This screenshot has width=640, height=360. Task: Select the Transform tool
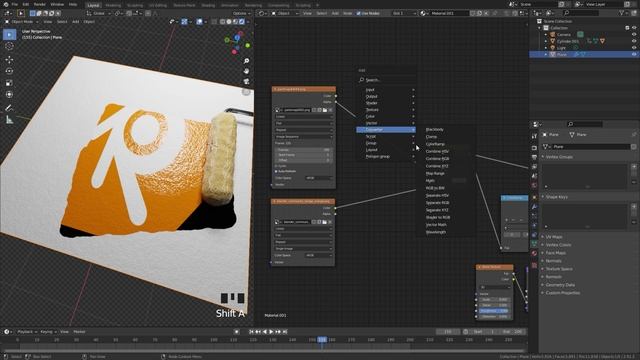9,94
